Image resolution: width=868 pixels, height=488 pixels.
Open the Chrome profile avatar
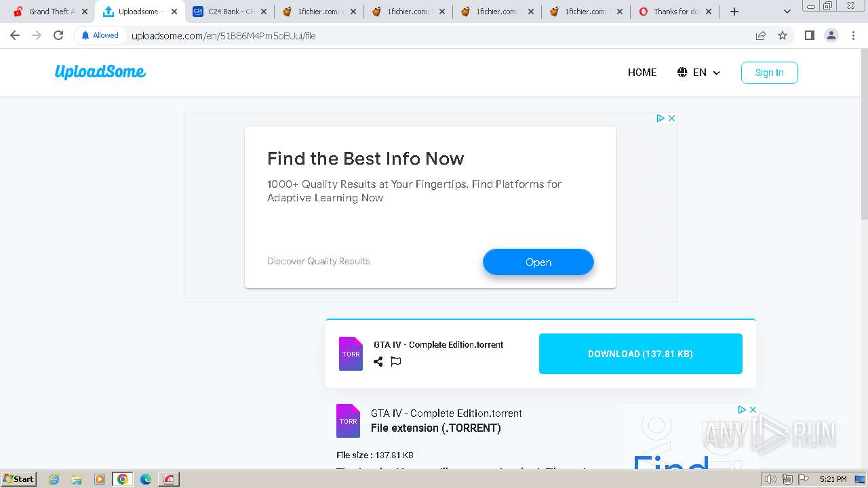pyautogui.click(x=831, y=35)
